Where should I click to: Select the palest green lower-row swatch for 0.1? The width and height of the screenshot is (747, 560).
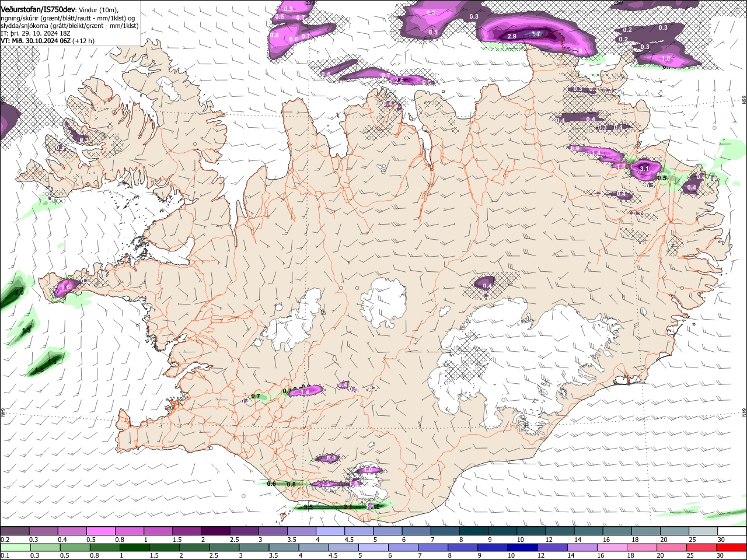[15, 547]
